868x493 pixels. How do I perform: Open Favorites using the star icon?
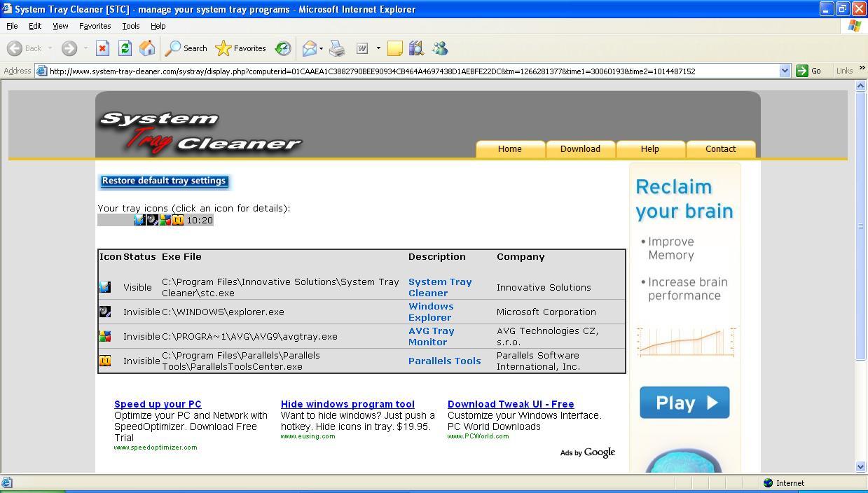coord(224,48)
